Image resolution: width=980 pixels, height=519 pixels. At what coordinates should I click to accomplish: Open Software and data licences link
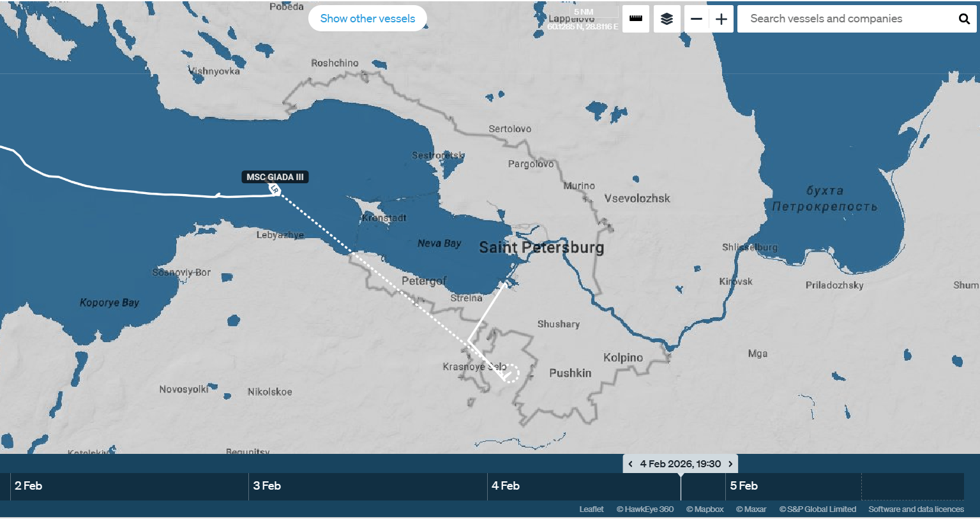pyautogui.click(x=916, y=509)
